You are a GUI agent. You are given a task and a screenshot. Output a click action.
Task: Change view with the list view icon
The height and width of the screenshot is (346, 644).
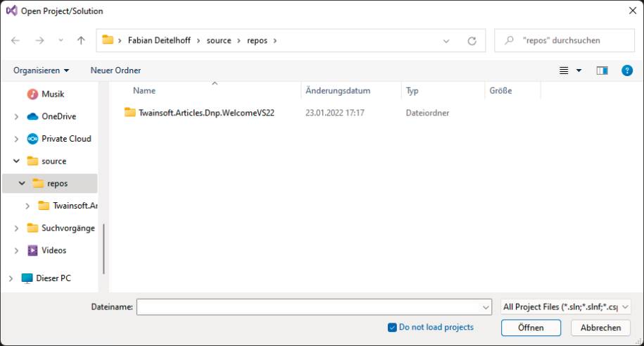564,70
